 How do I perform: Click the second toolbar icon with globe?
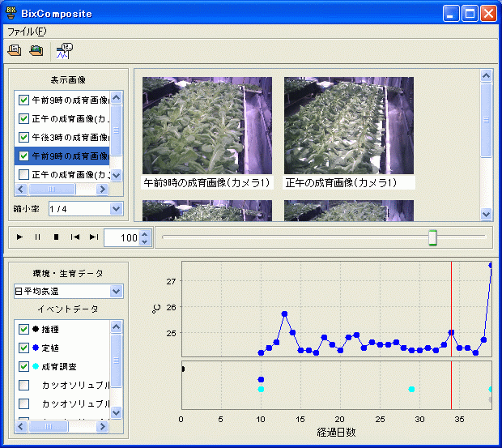36,51
